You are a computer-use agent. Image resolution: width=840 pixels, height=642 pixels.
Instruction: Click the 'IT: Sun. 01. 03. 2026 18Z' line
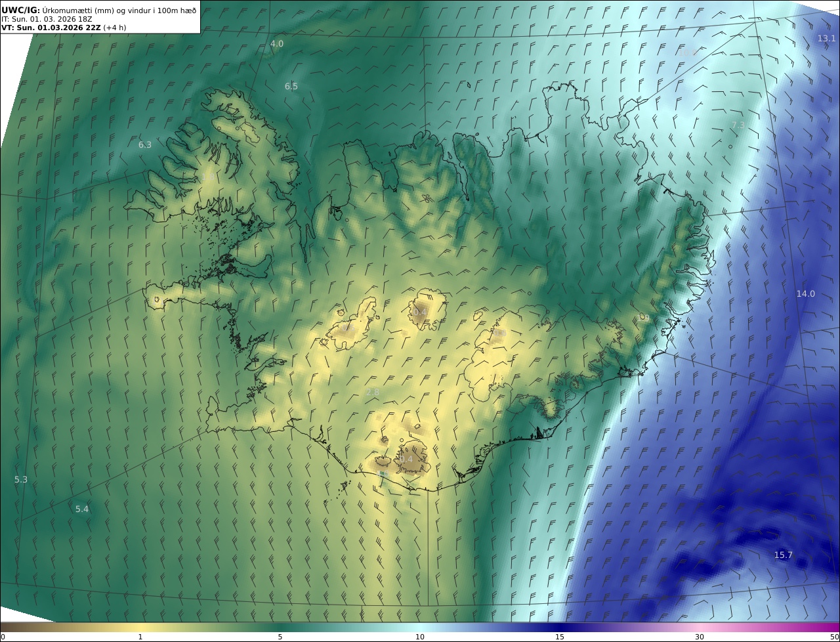click(47, 19)
